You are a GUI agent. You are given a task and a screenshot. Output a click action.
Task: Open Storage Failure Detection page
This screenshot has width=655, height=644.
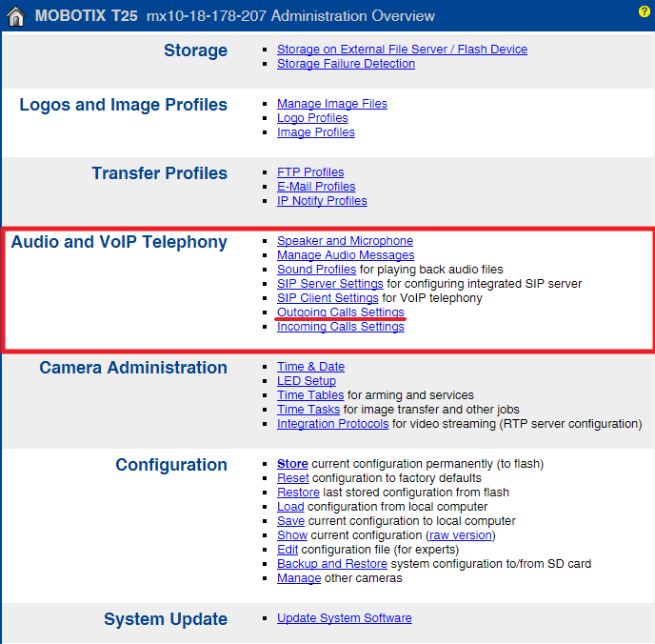(x=346, y=64)
